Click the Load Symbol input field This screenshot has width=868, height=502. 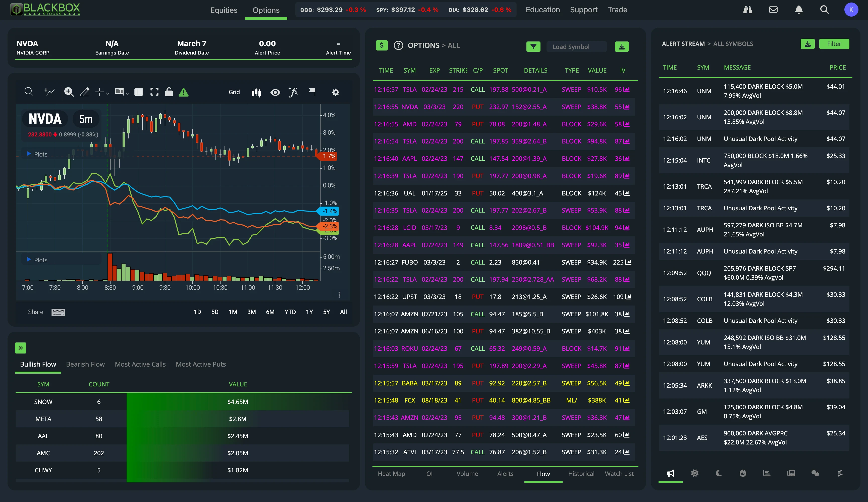click(576, 46)
